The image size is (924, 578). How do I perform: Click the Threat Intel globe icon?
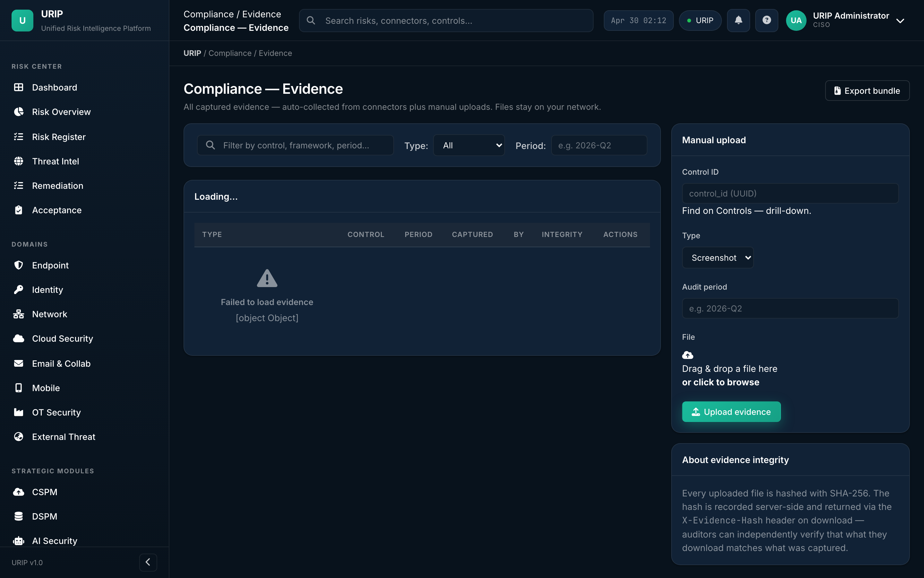tap(19, 161)
